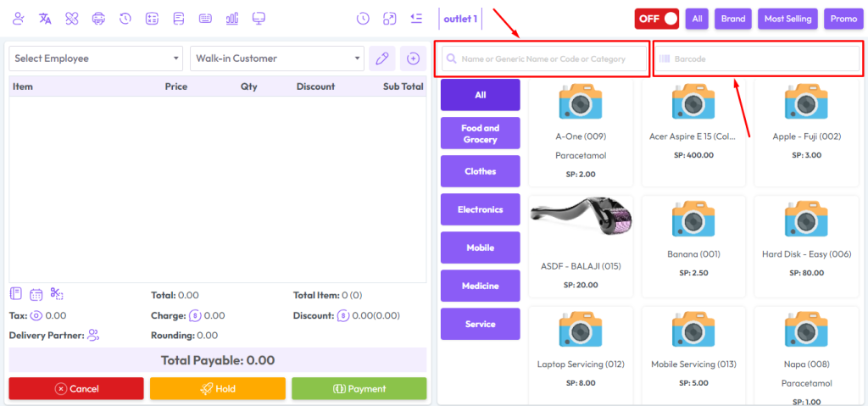Click the Charge dollar icon
Viewport: 868px width, 406px height.
pyautogui.click(x=195, y=315)
